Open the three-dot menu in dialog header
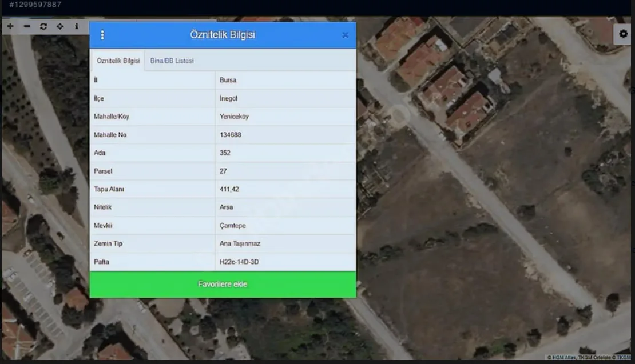 [102, 35]
